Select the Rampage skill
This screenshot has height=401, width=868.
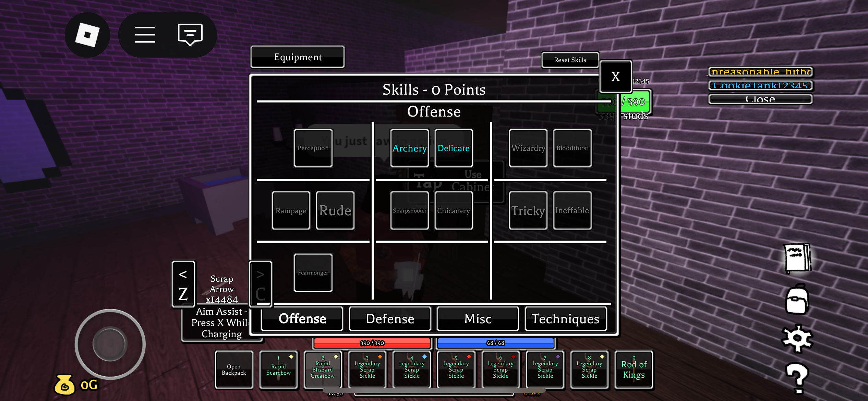point(291,210)
